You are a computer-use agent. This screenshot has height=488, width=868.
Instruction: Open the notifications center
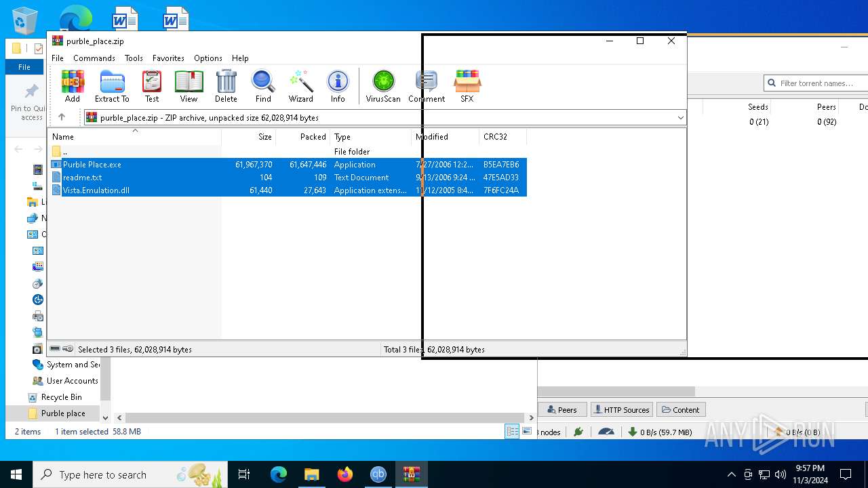(846, 474)
